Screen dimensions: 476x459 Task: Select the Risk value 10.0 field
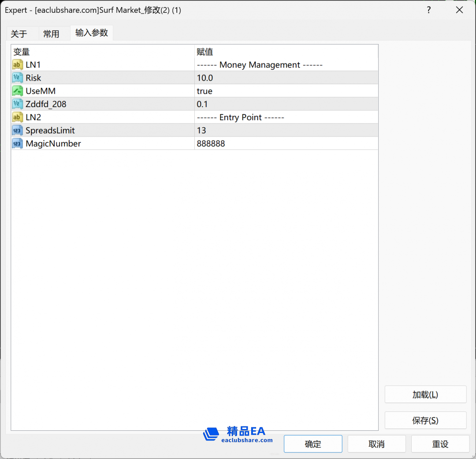[x=286, y=78]
